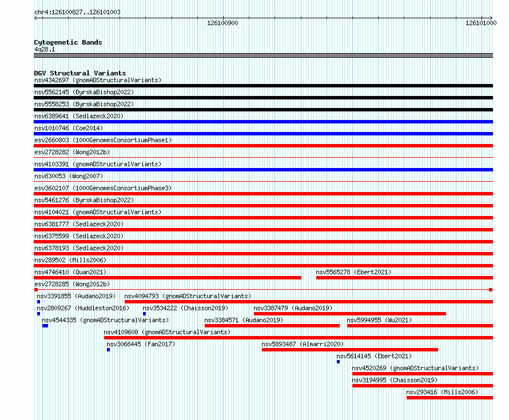
Task: Open the nsv5565278 Ebert2021 label
Action: click(x=353, y=272)
